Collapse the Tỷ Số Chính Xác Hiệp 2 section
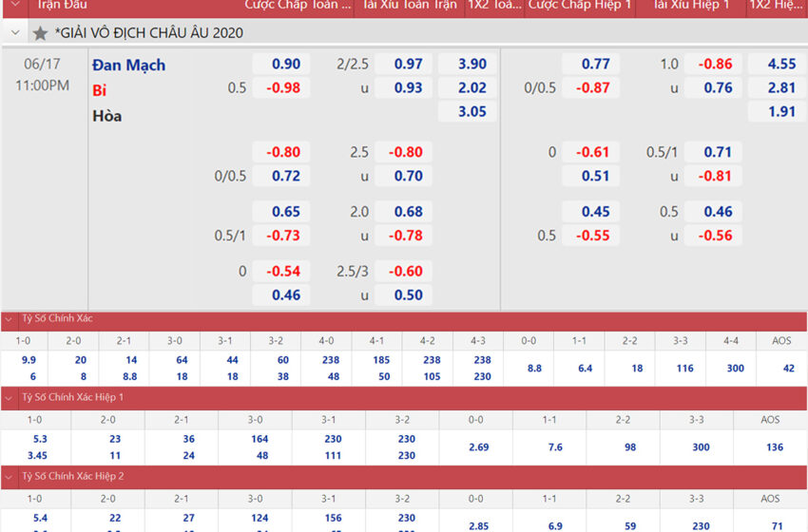This screenshot has height=532, width=808. point(9,476)
